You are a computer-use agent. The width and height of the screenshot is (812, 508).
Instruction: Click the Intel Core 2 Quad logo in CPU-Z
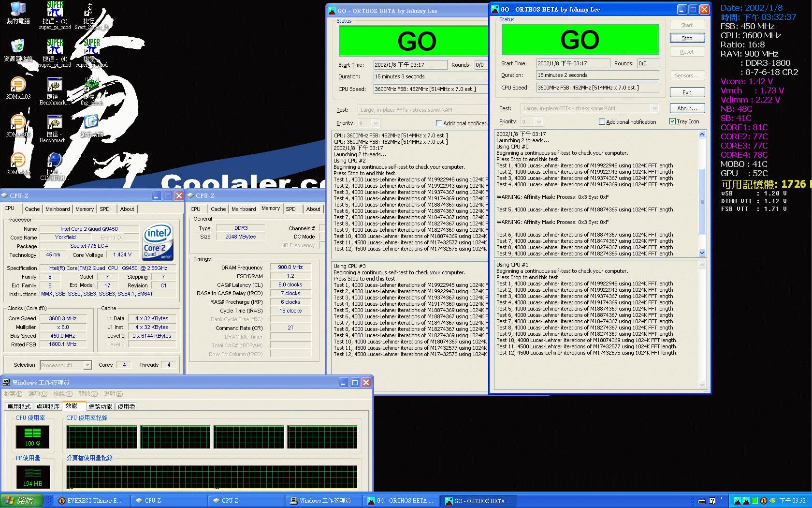pyautogui.click(x=158, y=241)
